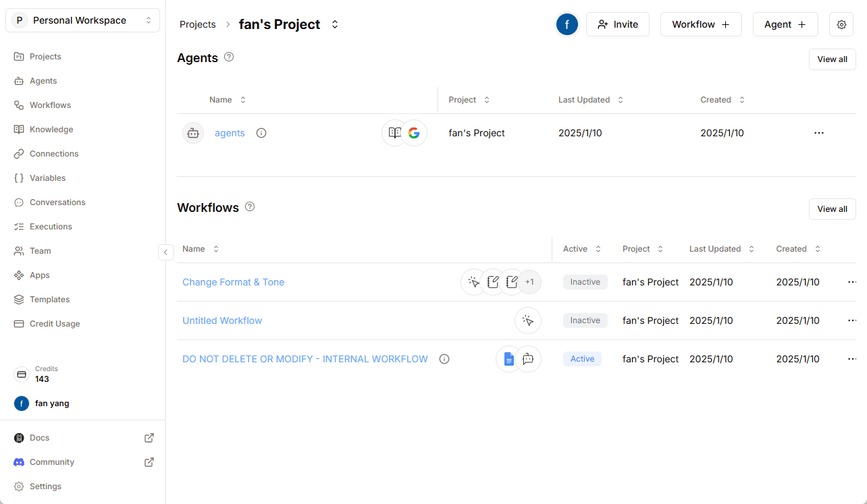Click the Discord Community icon
This screenshot has height=504, width=867.
(x=19, y=462)
